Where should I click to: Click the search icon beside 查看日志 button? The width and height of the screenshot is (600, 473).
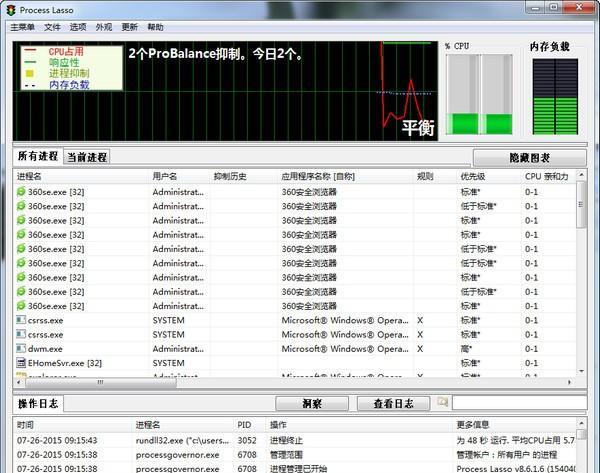pos(443,402)
